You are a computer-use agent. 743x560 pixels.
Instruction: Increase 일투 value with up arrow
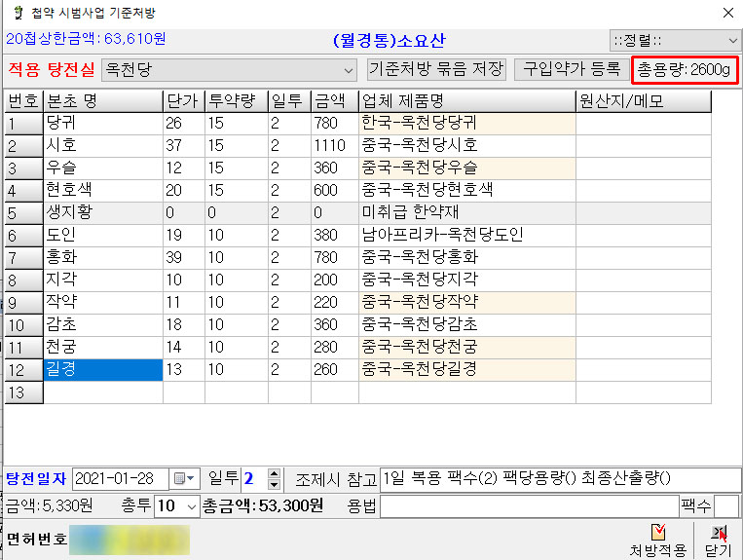[274, 473]
